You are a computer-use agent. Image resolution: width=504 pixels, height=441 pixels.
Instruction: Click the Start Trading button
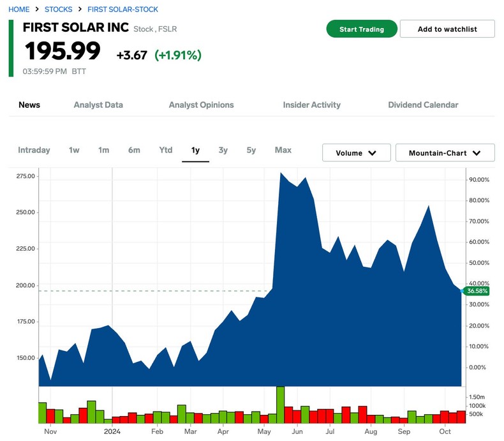362,29
